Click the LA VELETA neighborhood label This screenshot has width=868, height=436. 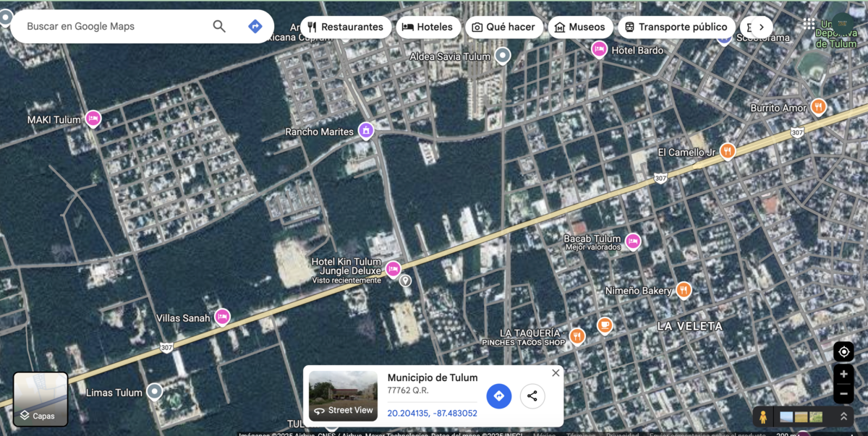point(689,327)
